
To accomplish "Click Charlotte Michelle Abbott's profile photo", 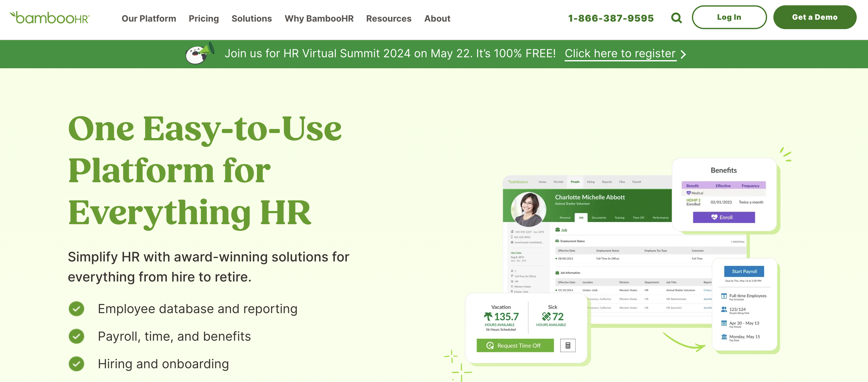I will pyautogui.click(x=528, y=209).
